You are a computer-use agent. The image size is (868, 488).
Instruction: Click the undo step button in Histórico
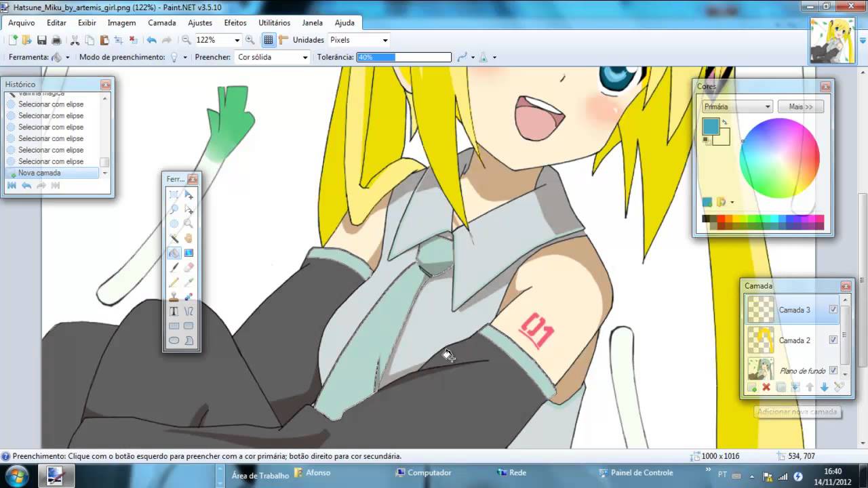pos(26,186)
